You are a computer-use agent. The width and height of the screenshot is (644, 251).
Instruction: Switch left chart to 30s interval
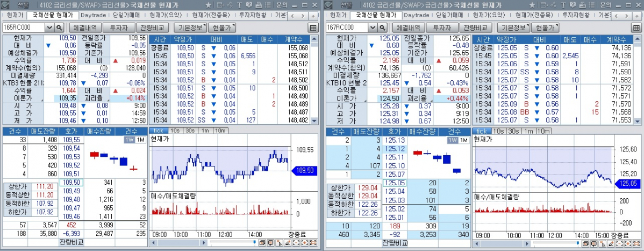pos(190,131)
